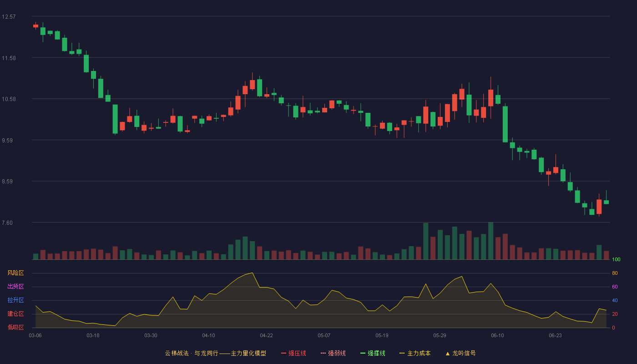Click the magenta 60 indicator scale value
This screenshot has width=637, height=364.
(x=615, y=287)
